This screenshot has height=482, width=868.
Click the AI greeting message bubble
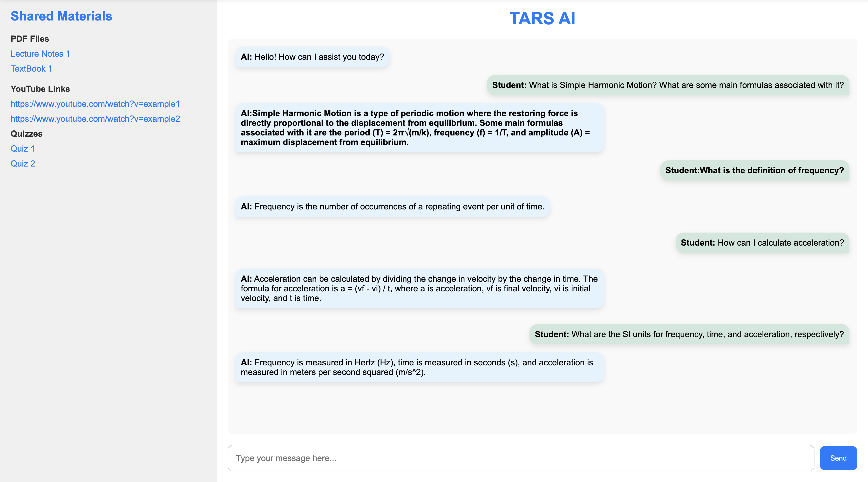[312, 57]
